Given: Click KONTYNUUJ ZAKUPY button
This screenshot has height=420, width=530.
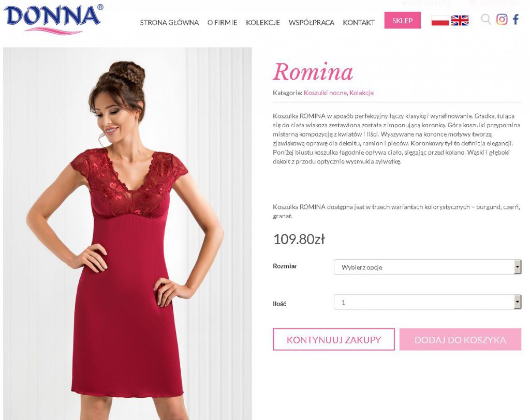Looking at the screenshot, I should pyautogui.click(x=334, y=339).
